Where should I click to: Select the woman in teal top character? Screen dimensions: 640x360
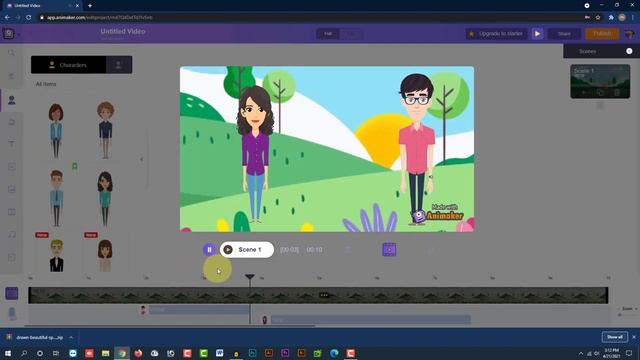pyautogui.click(x=105, y=199)
